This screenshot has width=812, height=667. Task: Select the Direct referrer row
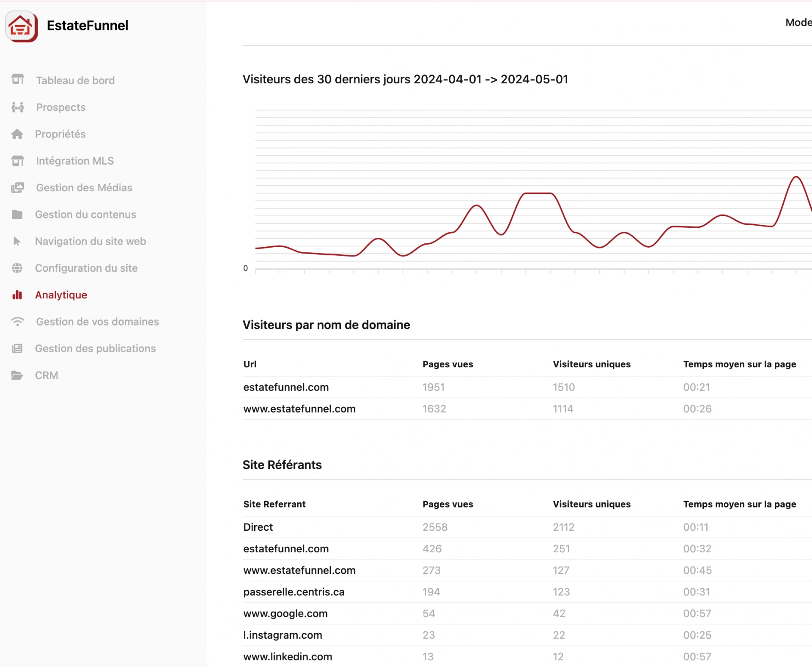coord(258,527)
